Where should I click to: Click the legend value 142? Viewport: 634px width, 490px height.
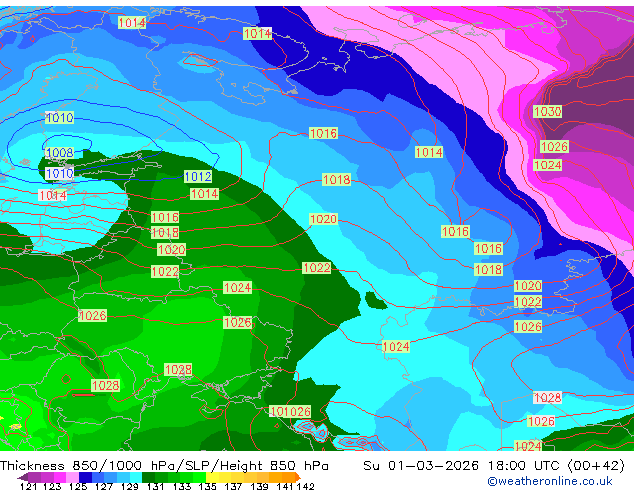pos(306,486)
